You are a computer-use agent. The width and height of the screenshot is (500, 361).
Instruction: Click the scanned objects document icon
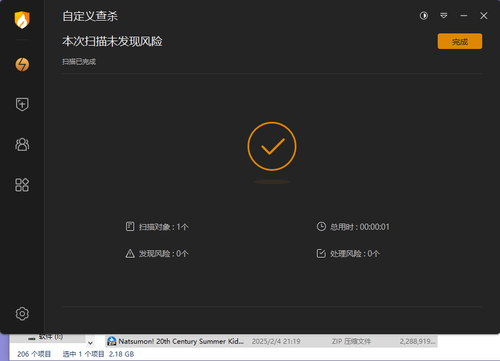click(130, 226)
